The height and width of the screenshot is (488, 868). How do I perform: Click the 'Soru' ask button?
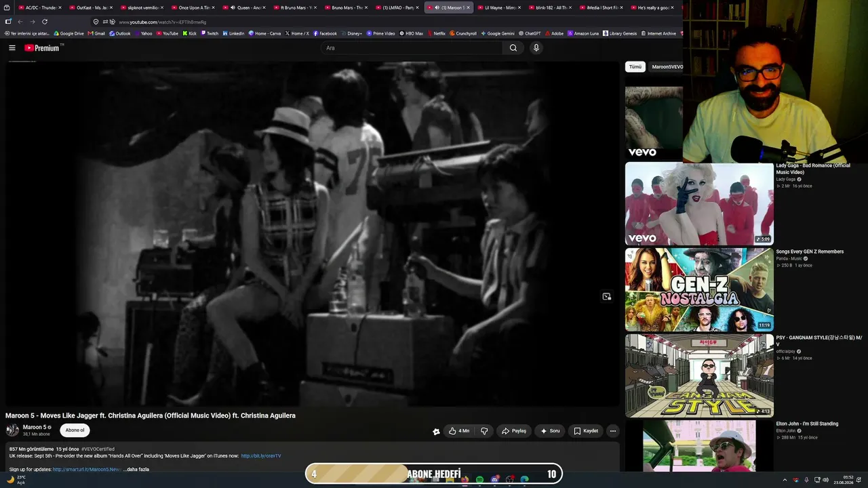[550, 431]
